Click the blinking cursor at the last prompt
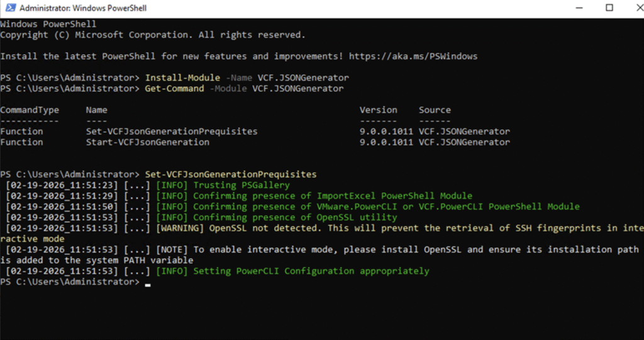The image size is (644, 340). pyautogui.click(x=148, y=283)
